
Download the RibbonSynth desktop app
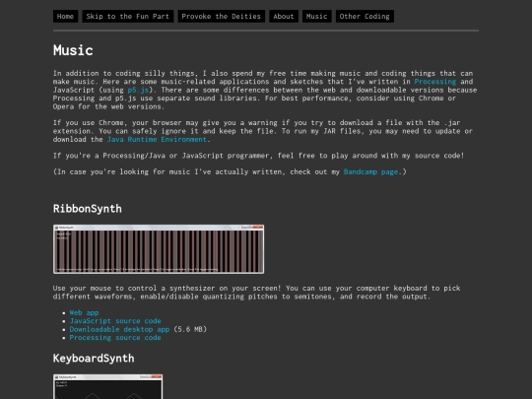pos(119,329)
